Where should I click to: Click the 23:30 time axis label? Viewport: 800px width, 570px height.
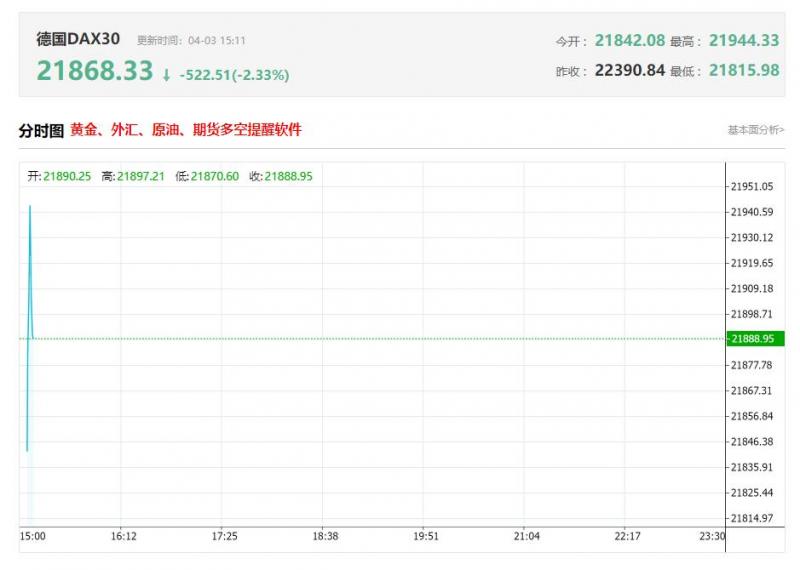tap(712, 536)
